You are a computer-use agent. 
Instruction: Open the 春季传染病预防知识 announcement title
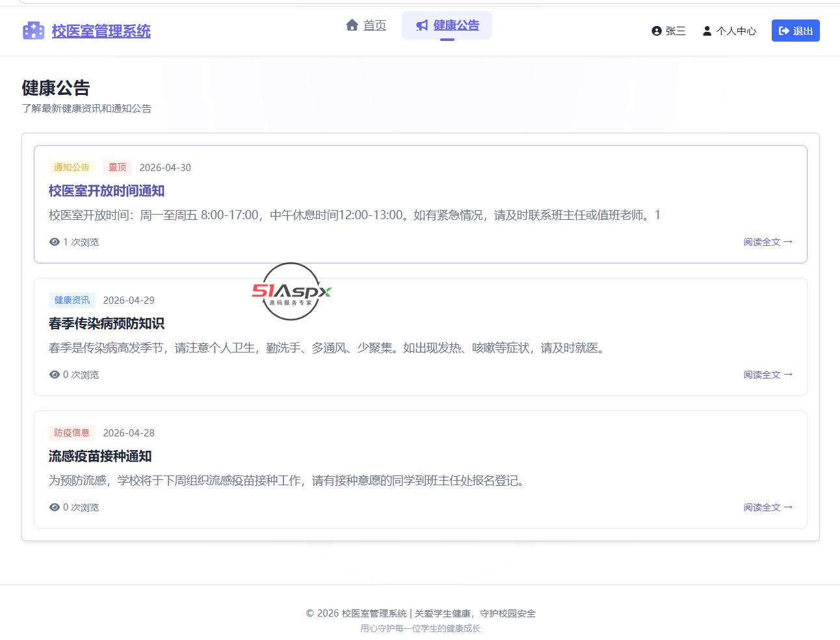click(x=107, y=323)
